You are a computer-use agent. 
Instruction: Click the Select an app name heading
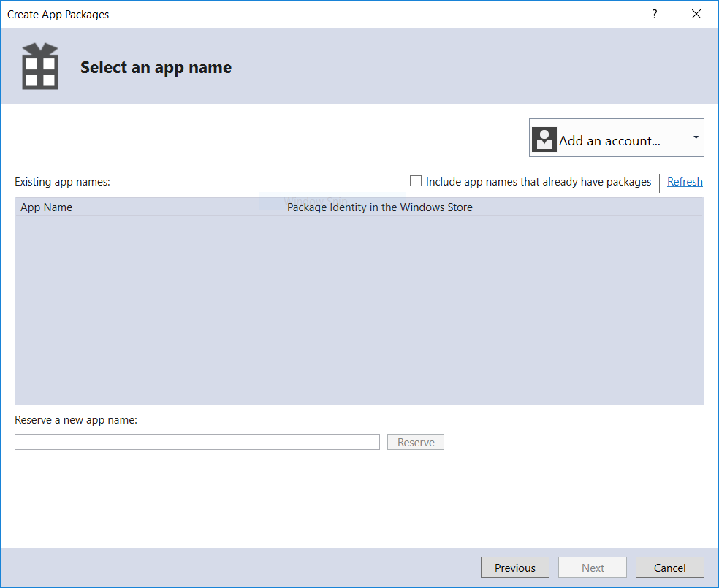[156, 66]
